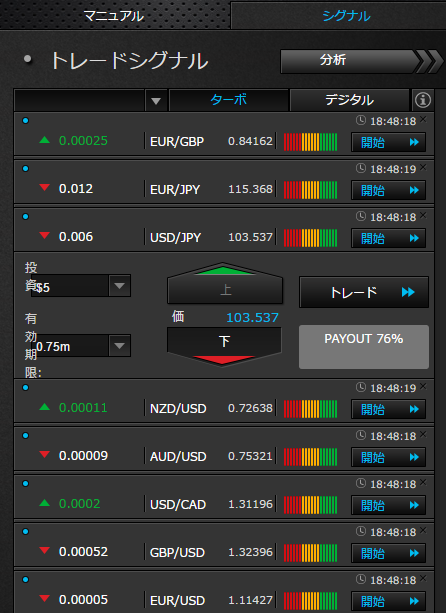Click the トレード trade button
The image size is (446, 613).
pyautogui.click(x=364, y=292)
